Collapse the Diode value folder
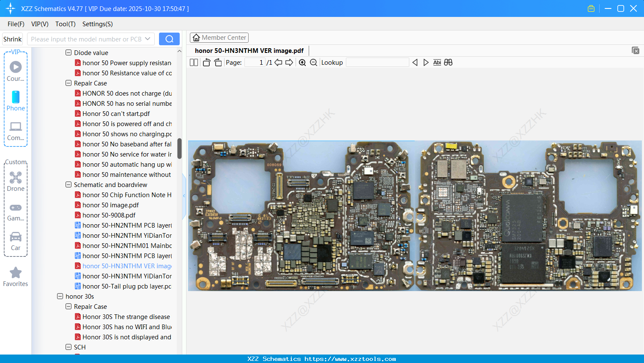The width and height of the screenshot is (644, 363). 69,53
